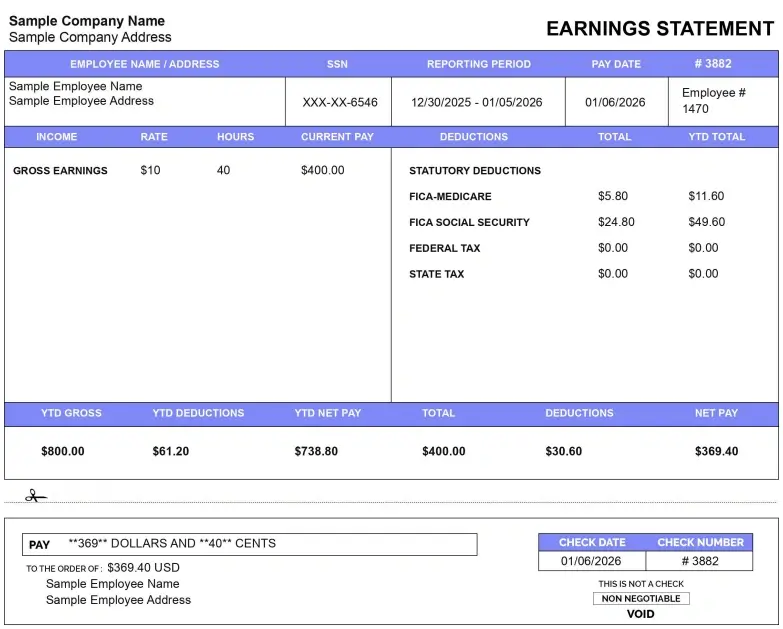Select the YTD GROSS amount $800.00
Screen dimensions: 783x629
point(63,452)
